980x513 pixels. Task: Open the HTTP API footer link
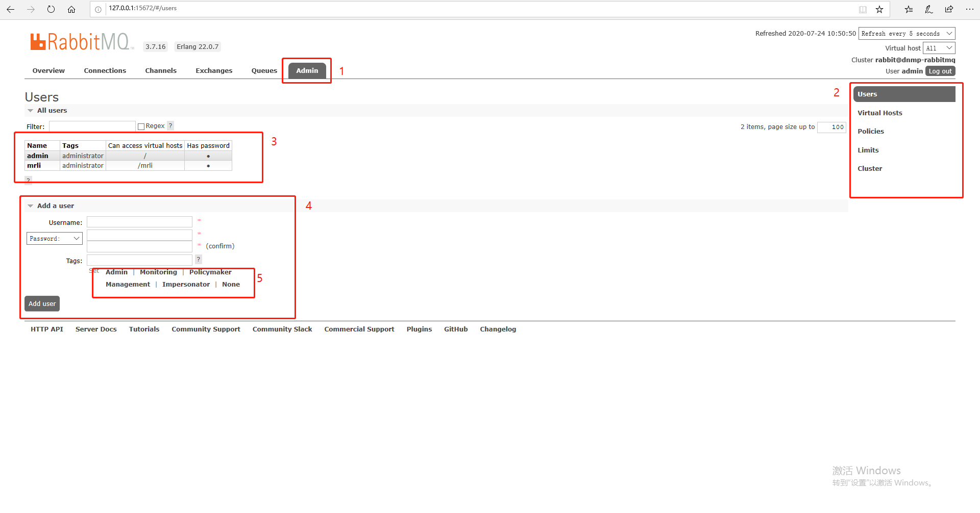point(47,329)
